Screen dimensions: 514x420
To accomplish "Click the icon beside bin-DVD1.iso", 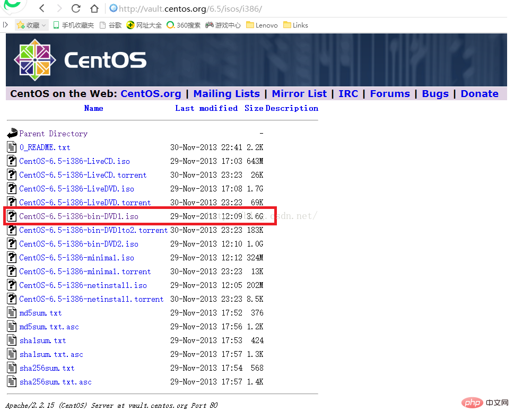I will pos(12,216).
